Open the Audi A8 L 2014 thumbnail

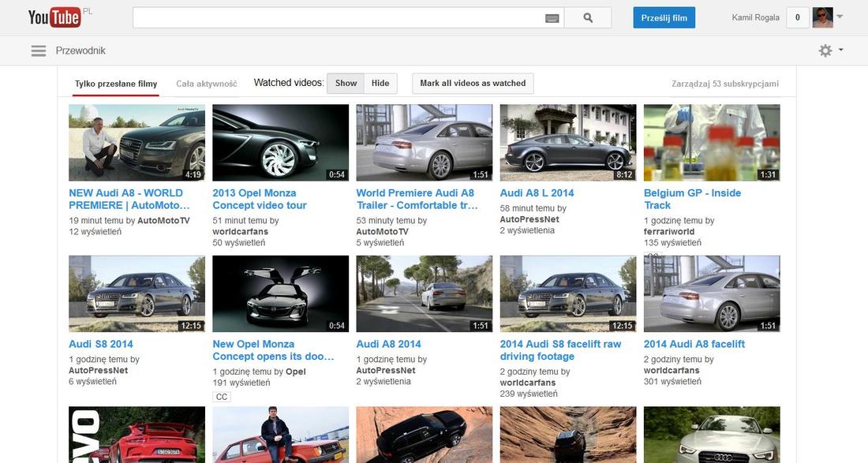pos(568,143)
